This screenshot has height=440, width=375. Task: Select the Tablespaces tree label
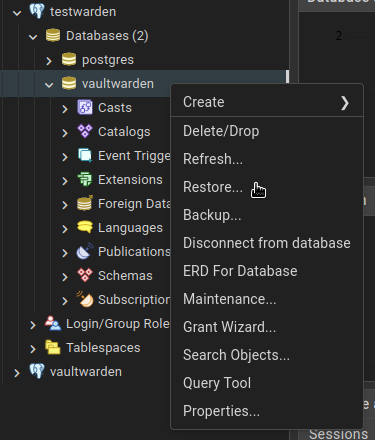(103, 348)
